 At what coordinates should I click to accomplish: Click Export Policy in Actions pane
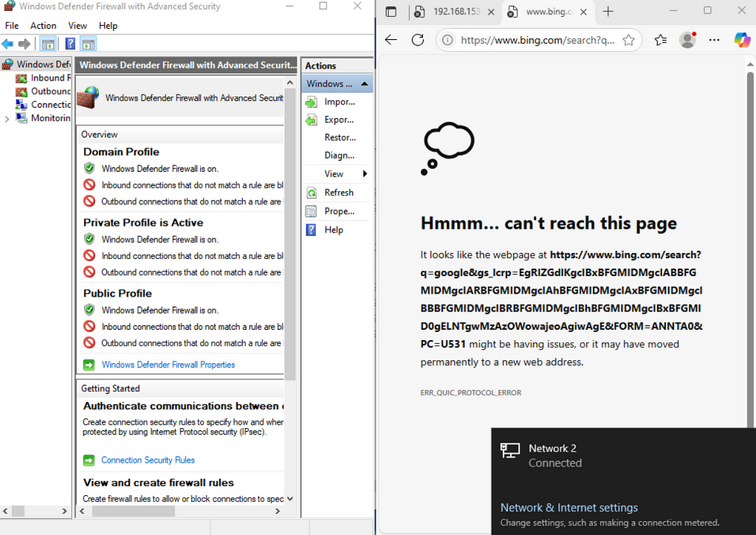point(338,120)
